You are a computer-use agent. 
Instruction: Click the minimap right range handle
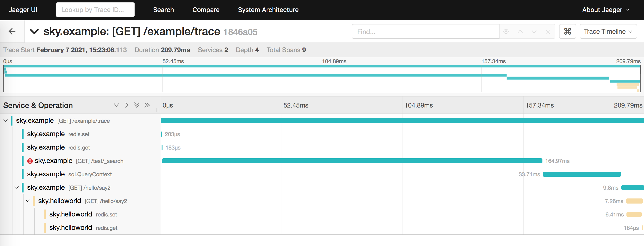640,69
